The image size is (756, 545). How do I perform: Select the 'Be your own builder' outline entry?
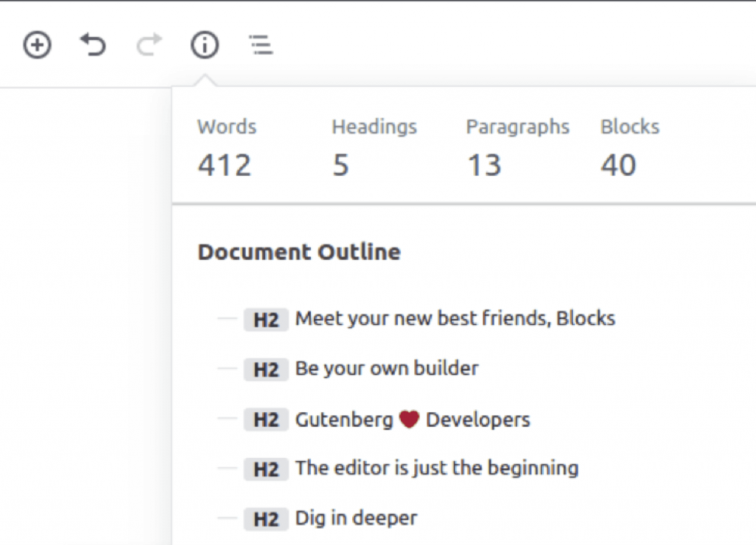tap(386, 369)
